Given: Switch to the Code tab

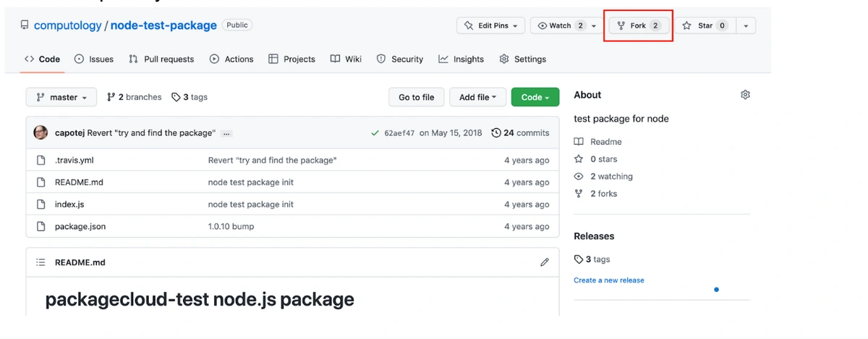Looking at the screenshot, I should (43, 59).
